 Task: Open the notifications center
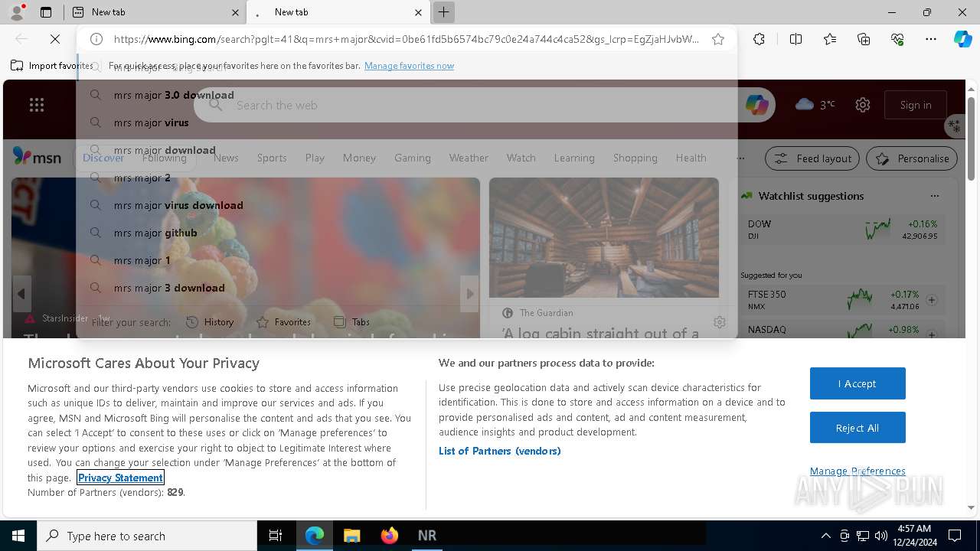pos(955,536)
